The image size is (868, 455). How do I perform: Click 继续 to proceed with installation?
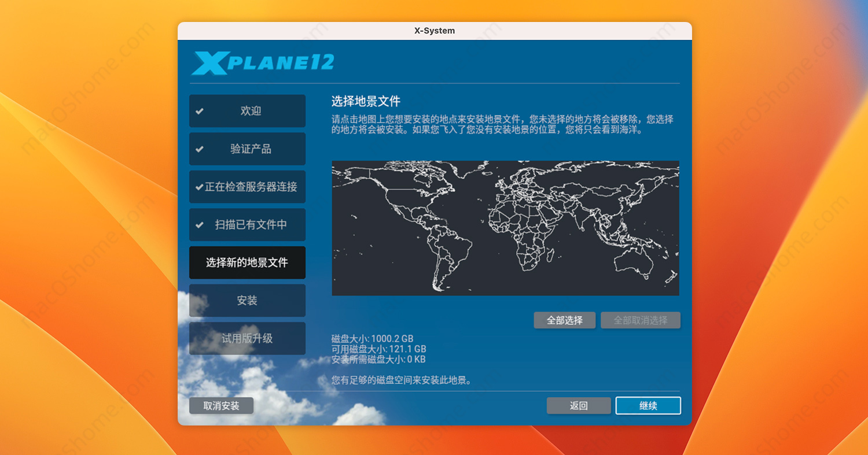click(x=648, y=405)
